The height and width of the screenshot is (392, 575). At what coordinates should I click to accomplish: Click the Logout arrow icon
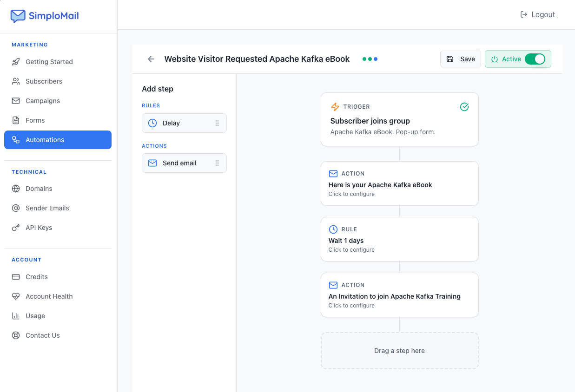524,14
